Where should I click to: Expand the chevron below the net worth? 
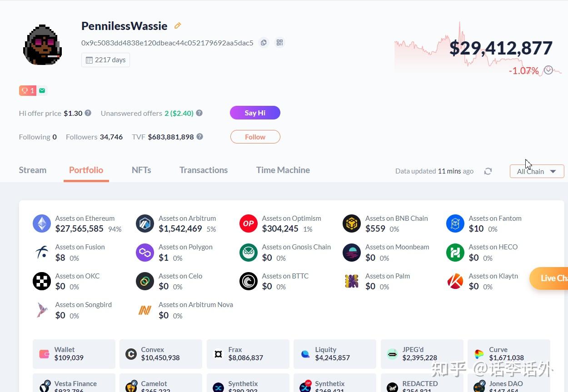[548, 70]
